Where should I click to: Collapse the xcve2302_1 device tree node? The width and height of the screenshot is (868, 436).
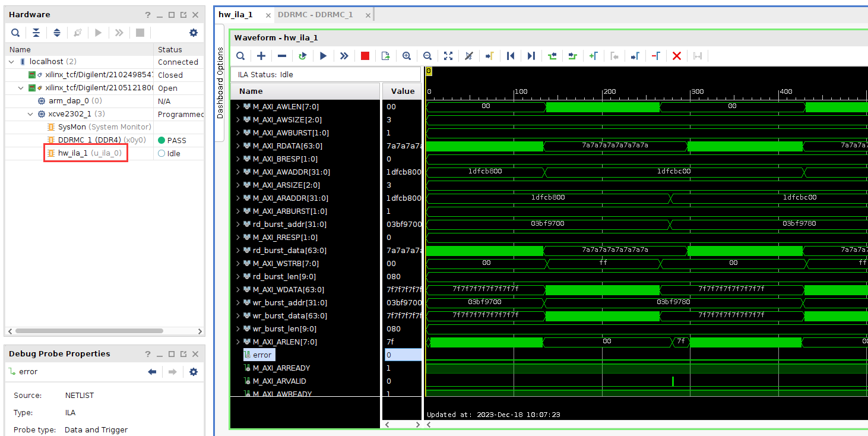click(31, 114)
